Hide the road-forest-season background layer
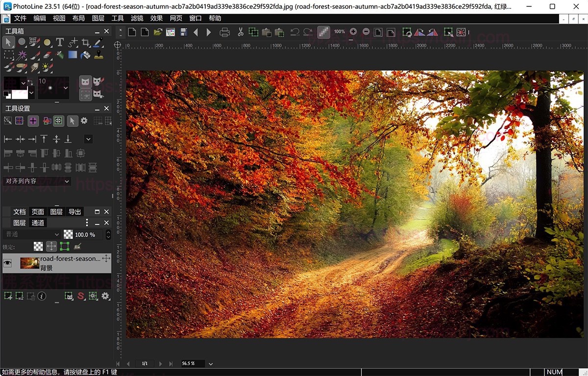 coord(7,263)
